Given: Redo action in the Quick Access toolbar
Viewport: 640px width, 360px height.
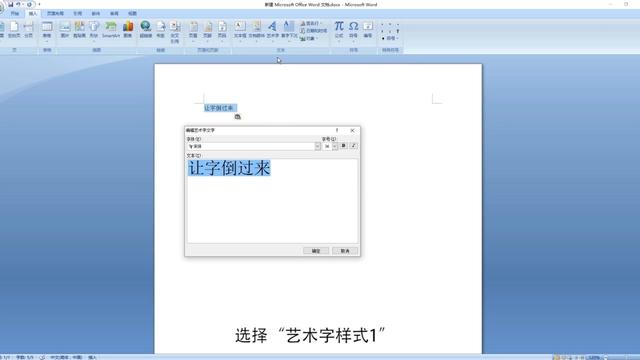Looking at the screenshot, I should pyautogui.click(x=29, y=4).
